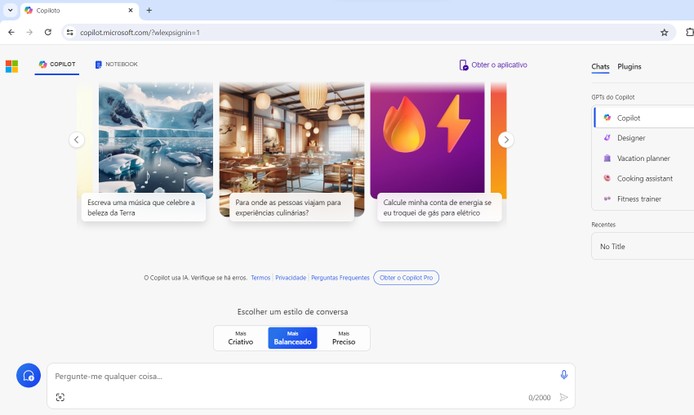Switch to the Notebook tab
The image size is (694, 415).
pyautogui.click(x=116, y=65)
